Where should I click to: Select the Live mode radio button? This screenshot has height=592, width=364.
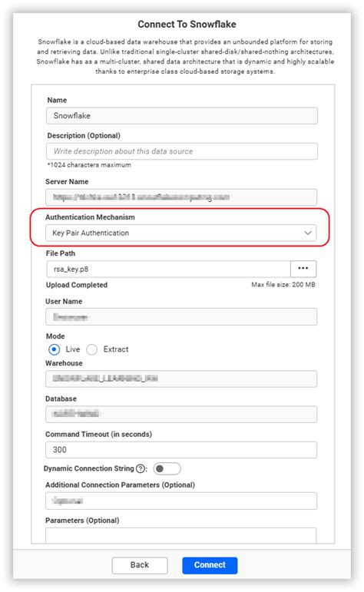tap(54, 349)
